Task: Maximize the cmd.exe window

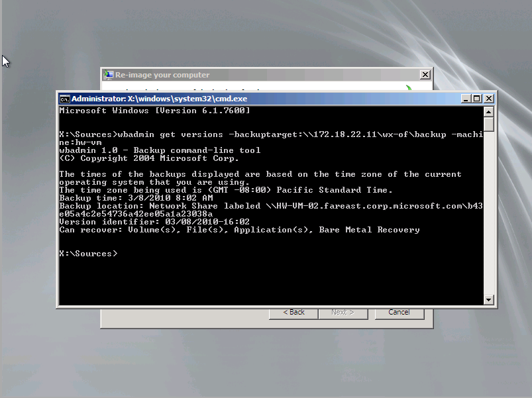Action: tap(477, 99)
